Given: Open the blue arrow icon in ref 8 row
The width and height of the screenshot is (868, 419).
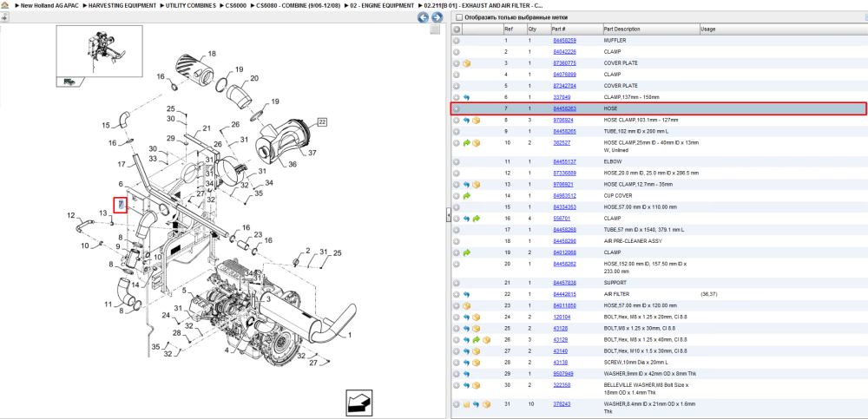Looking at the screenshot, I should coord(466,120).
